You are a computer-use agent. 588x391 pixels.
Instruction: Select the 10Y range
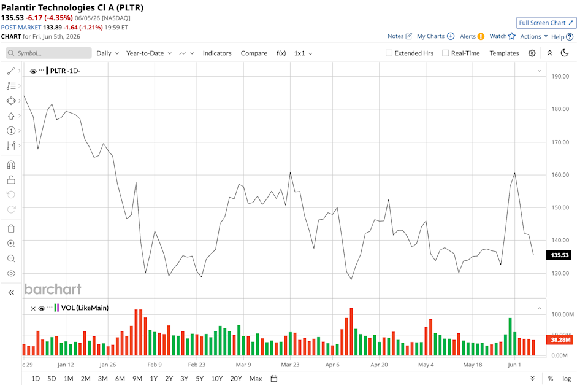[x=217, y=379]
